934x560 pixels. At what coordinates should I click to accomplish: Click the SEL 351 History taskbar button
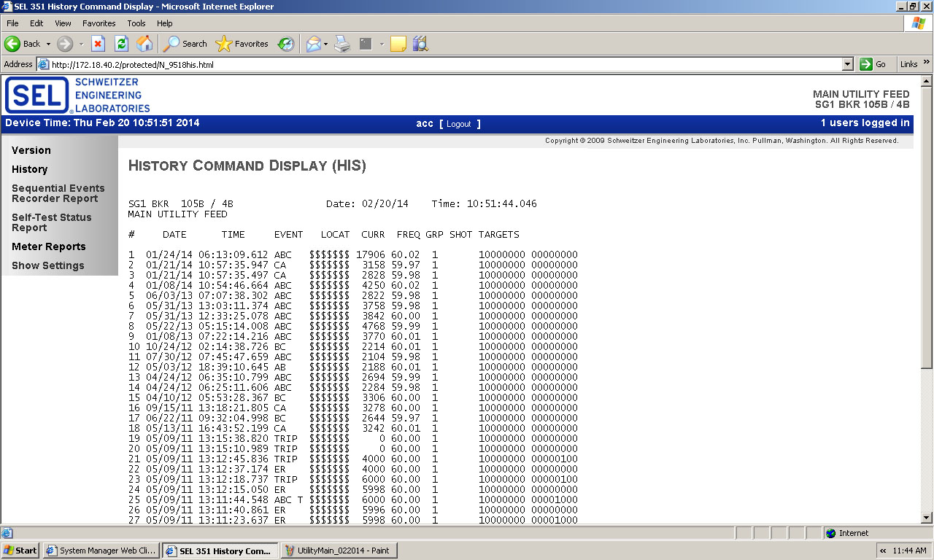(220, 551)
